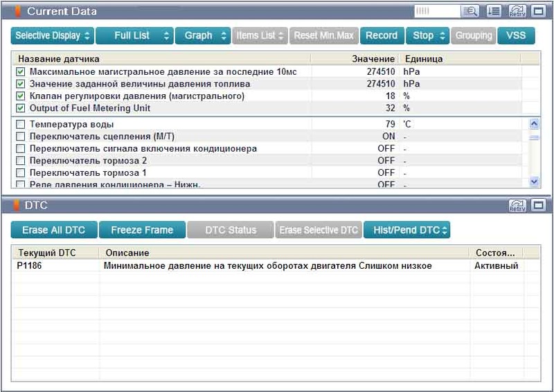Screen dimensions: 554x392
Task: Open the Selective Display dropdown
Action: coord(53,36)
